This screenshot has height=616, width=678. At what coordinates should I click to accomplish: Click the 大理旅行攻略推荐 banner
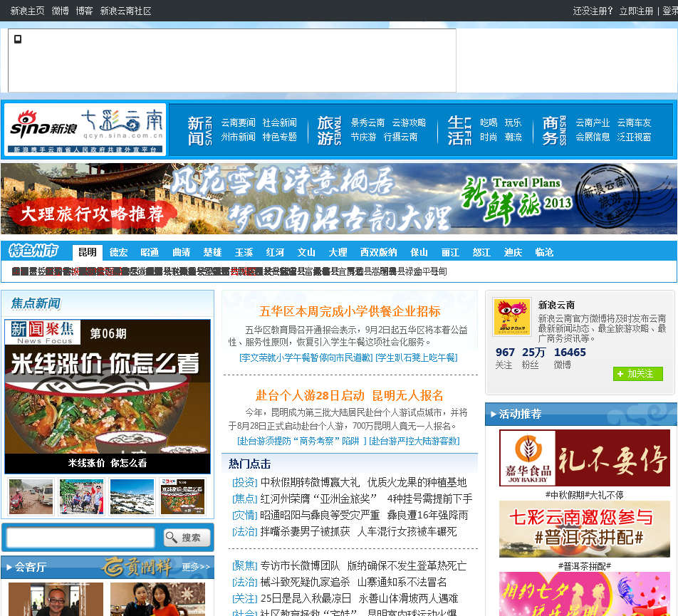[338, 199]
